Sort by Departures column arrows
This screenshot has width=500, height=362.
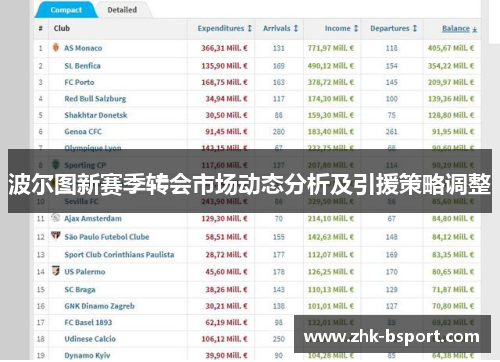415,28
